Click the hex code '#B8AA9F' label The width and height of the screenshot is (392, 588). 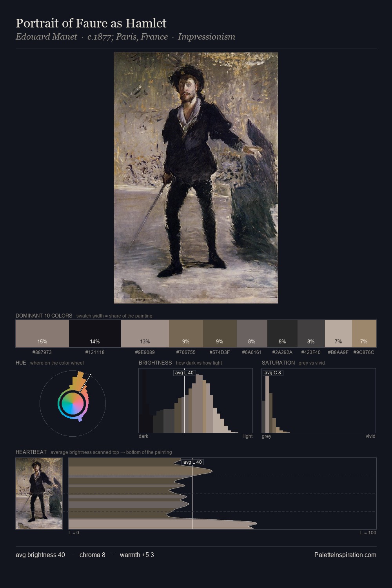pyautogui.click(x=338, y=352)
